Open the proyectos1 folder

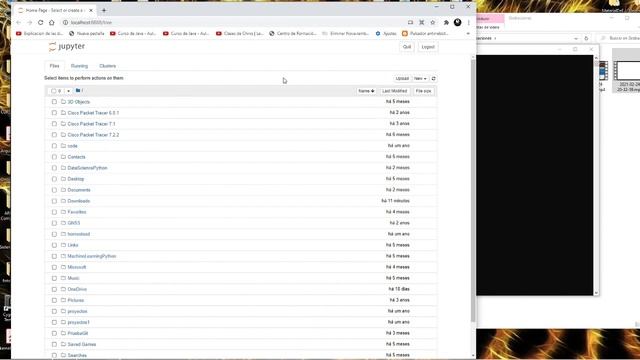(x=78, y=322)
